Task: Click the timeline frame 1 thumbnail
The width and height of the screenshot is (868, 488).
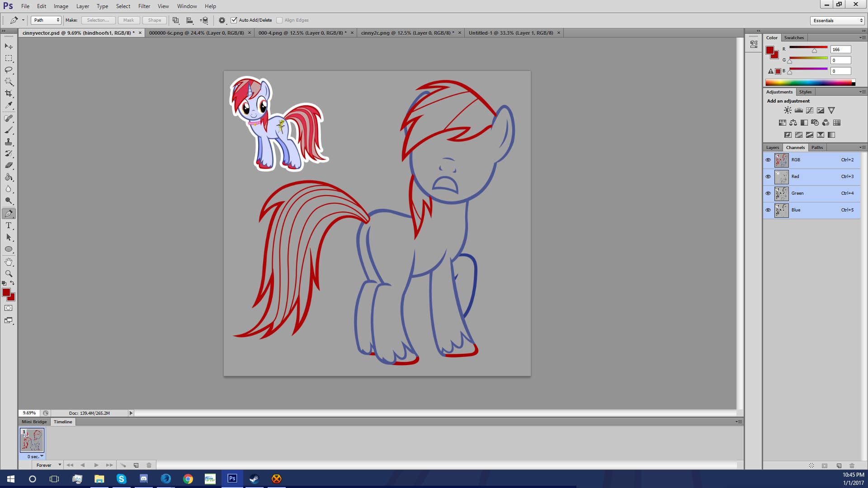Action: [32, 440]
